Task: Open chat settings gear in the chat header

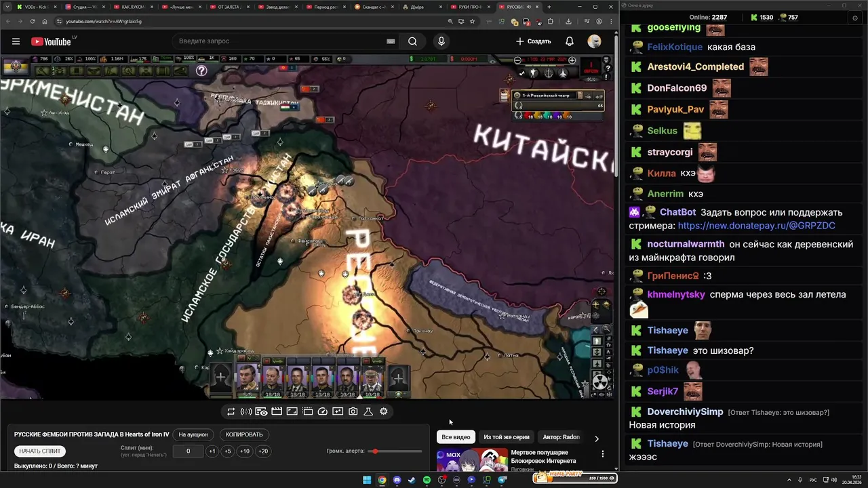Action: [854, 18]
